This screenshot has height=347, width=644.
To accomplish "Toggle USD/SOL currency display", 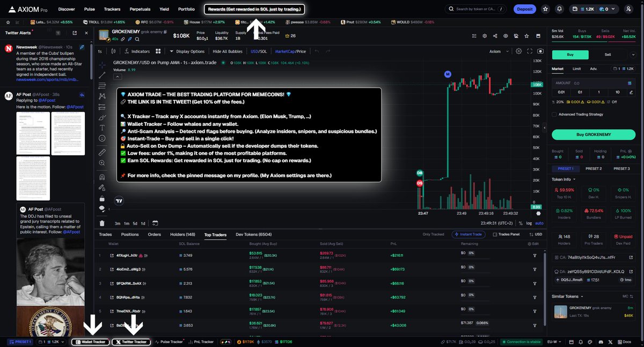I will tap(259, 52).
